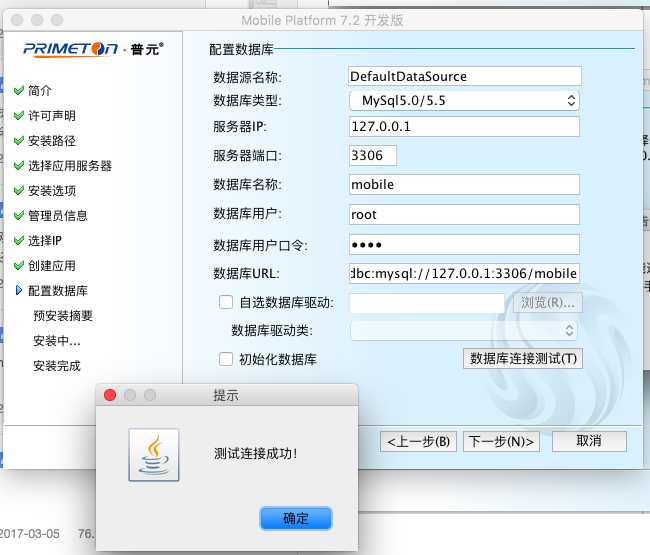Expand the 数据库驱动类 combo box
The width and height of the screenshot is (650, 555).
464,330
